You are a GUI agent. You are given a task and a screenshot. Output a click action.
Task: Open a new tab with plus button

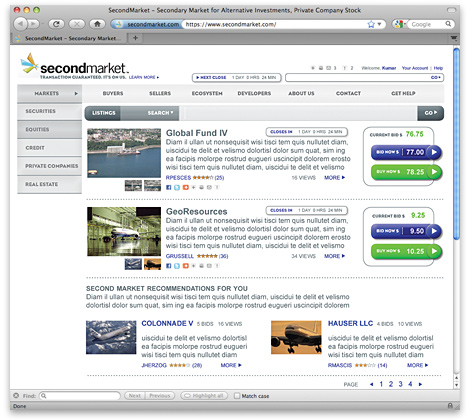135,38
